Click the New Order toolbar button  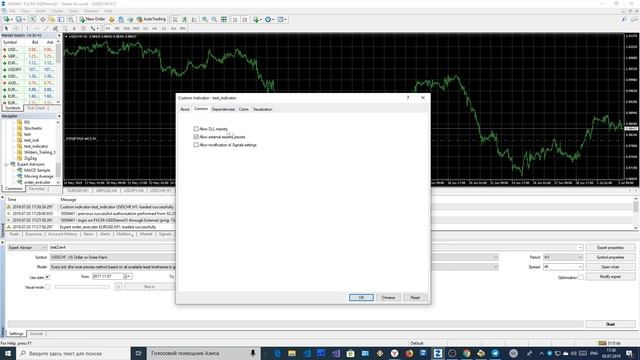click(92, 19)
